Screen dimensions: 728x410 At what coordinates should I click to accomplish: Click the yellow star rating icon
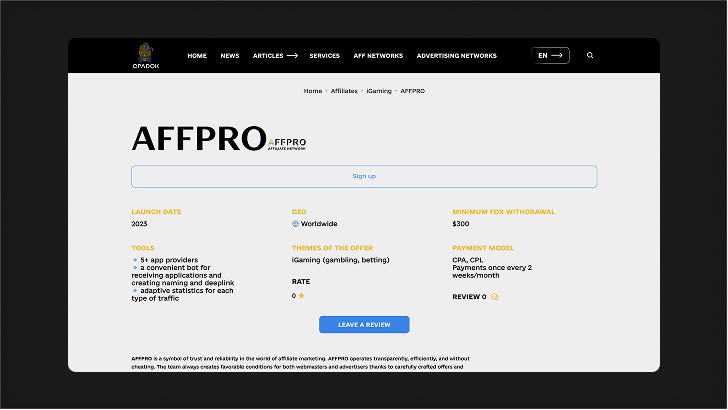coord(301,295)
